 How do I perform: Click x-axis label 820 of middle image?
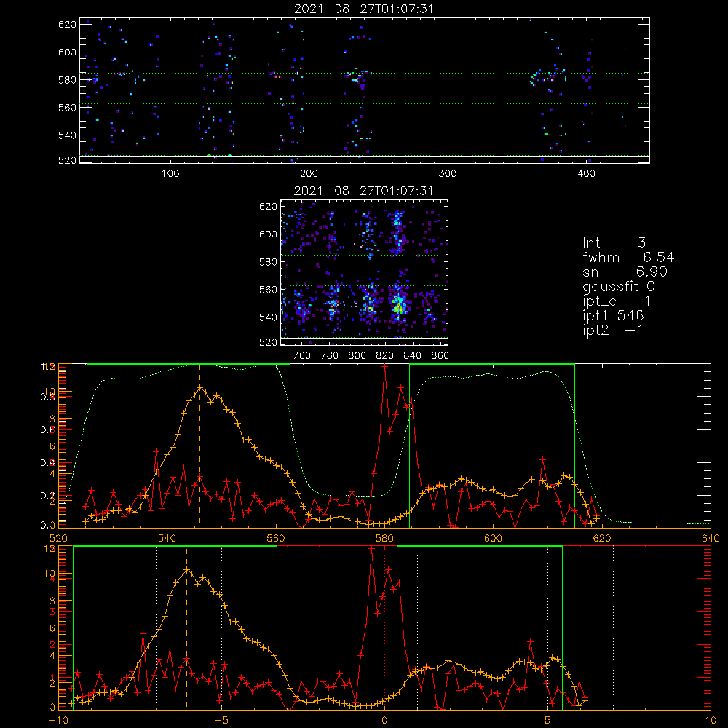point(385,356)
